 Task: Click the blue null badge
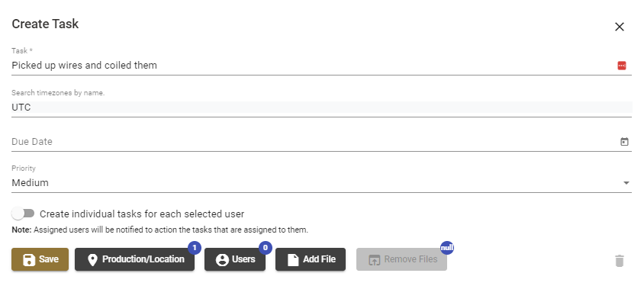(447, 247)
